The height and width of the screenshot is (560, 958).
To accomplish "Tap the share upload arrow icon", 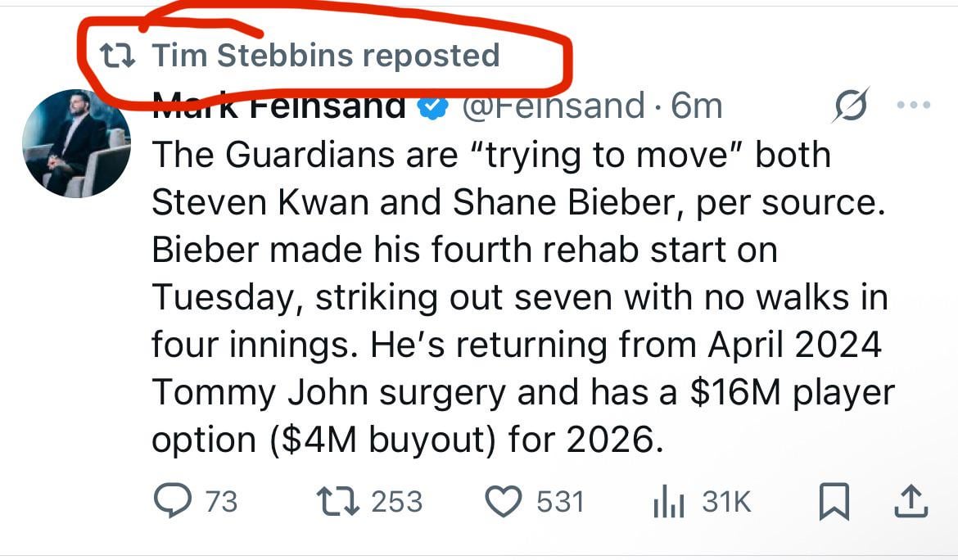I will point(910,502).
